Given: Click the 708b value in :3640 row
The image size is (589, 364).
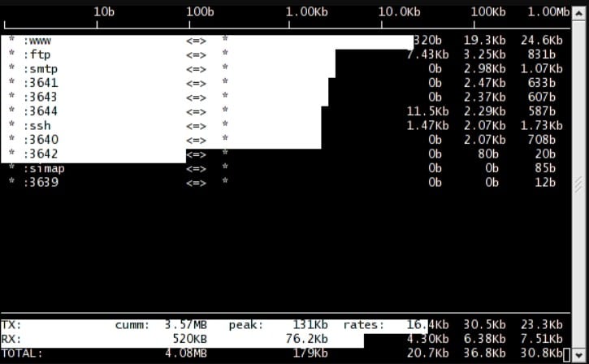Looking at the screenshot, I should pos(542,140).
